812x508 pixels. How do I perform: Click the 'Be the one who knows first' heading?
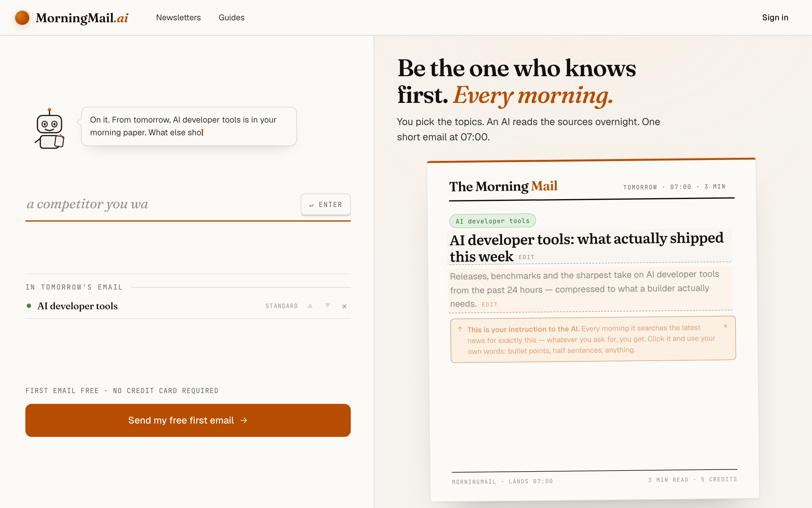coord(517,82)
